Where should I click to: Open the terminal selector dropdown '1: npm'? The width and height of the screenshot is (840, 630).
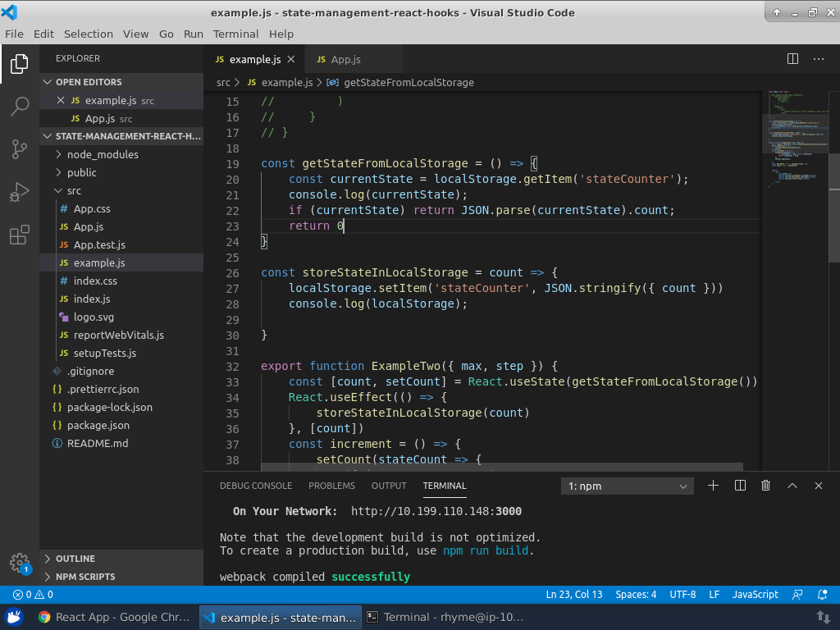[x=628, y=486]
